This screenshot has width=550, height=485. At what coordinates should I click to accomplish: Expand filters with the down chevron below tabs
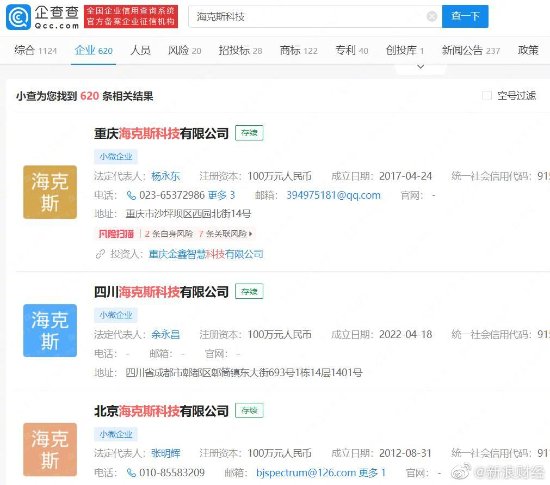pyautogui.click(x=421, y=67)
